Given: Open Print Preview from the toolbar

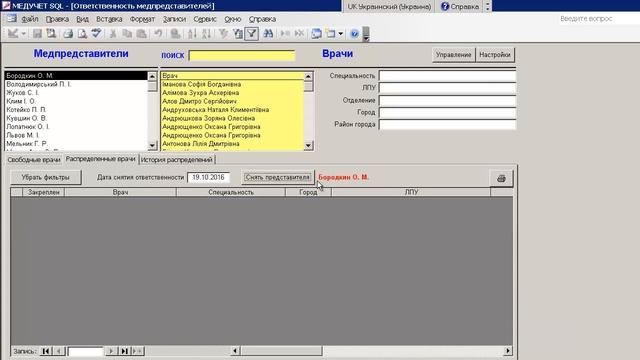Looking at the screenshot, I should (x=82, y=33).
